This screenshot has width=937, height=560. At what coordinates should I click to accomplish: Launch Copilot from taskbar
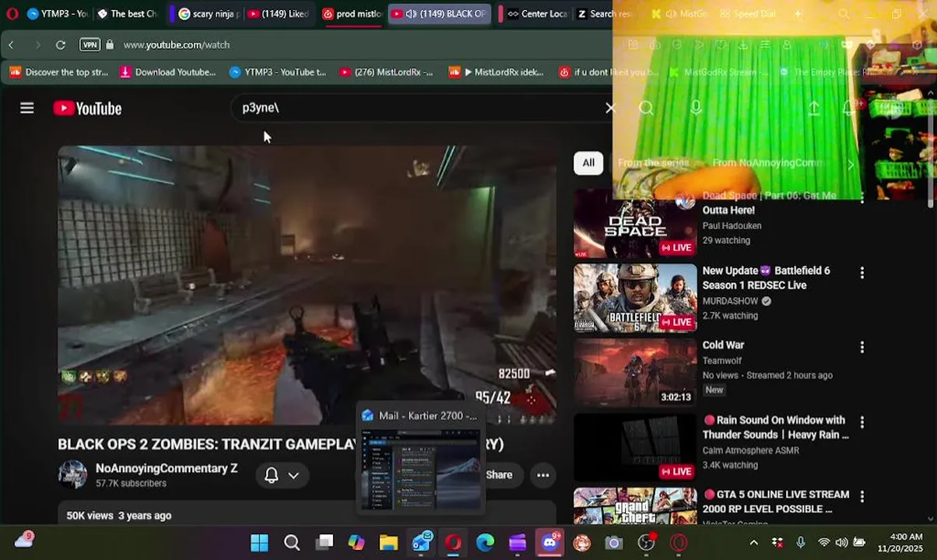pyautogui.click(x=356, y=542)
